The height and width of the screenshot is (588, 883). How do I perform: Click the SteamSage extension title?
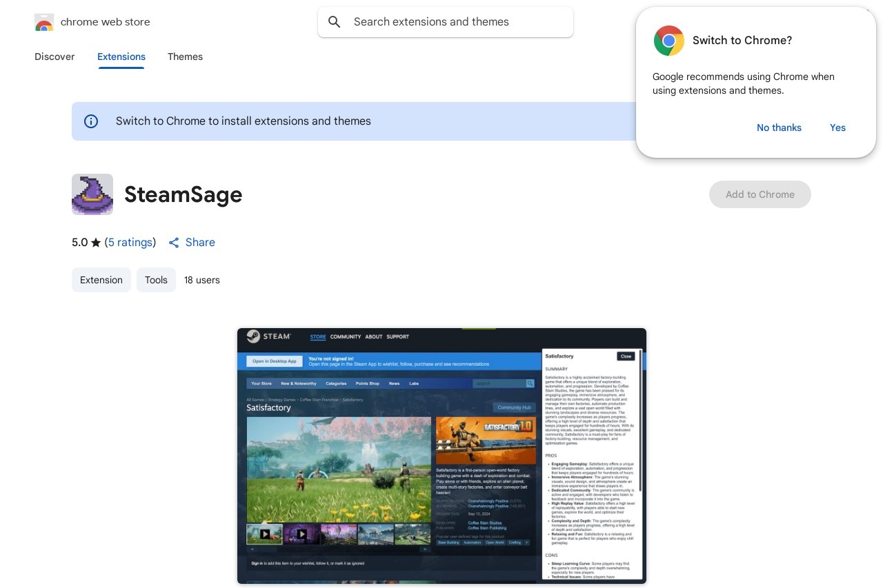pos(183,194)
